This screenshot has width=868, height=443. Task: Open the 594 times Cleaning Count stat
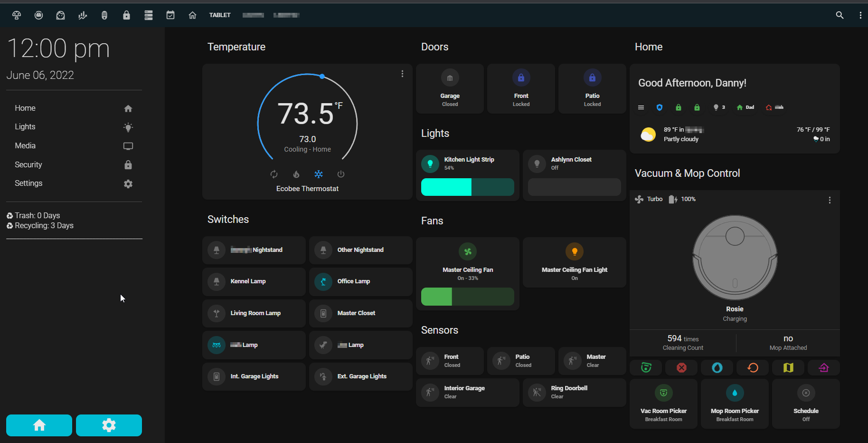(x=683, y=343)
